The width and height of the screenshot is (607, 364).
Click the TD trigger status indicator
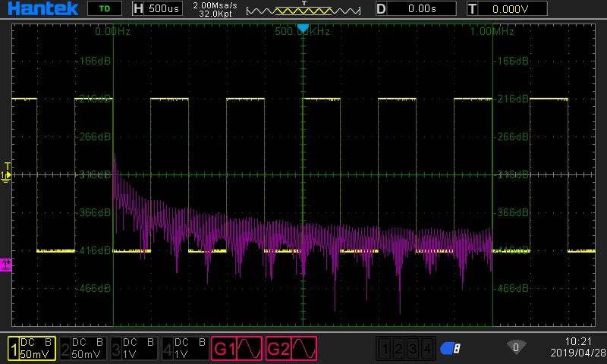[x=104, y=9]
